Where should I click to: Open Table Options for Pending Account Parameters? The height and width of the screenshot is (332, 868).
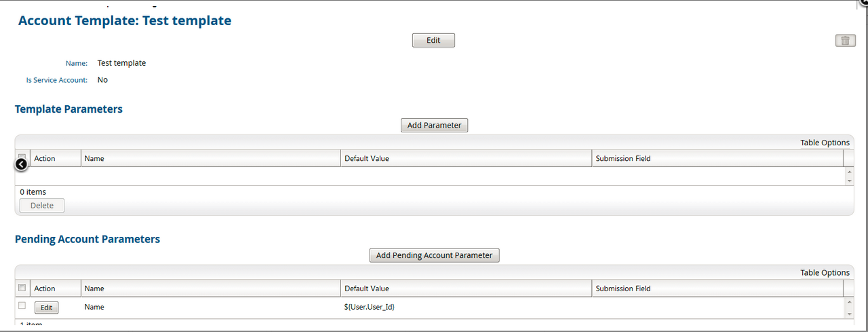click(x=825, y=273)
